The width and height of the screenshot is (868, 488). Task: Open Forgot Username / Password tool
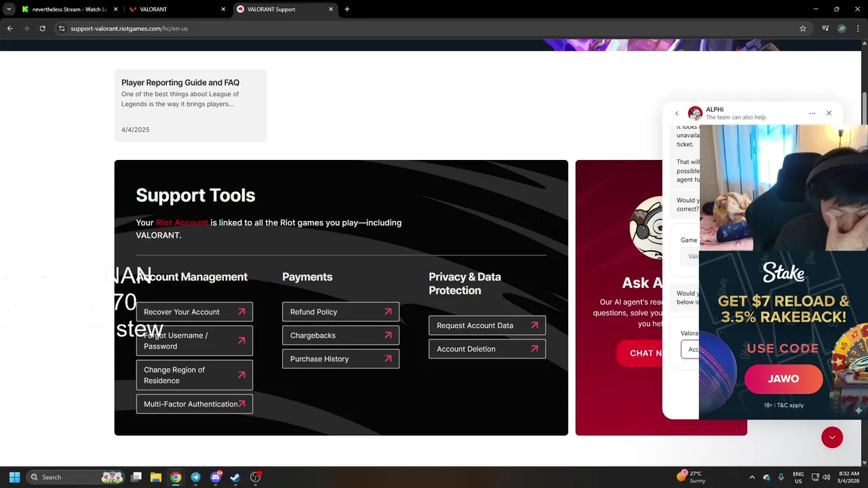(195, 341)
